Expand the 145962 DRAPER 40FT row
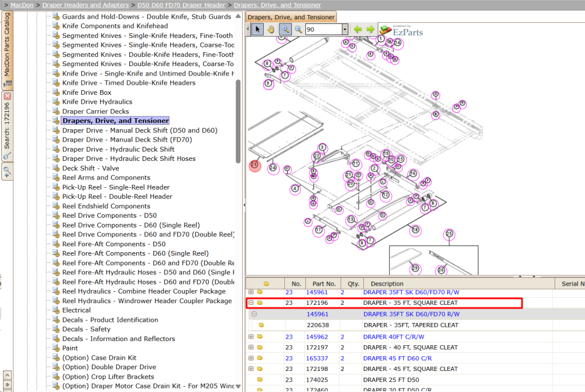This screenshot has width=585, height=392. tap(251, 336)
